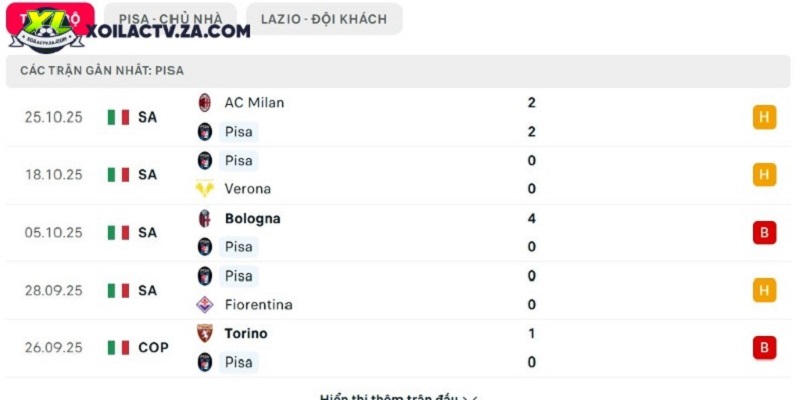Open the Fiorentina team name link
Image resolution: width=800 pixels, height=400 pixels.
(x=259, y=305)
